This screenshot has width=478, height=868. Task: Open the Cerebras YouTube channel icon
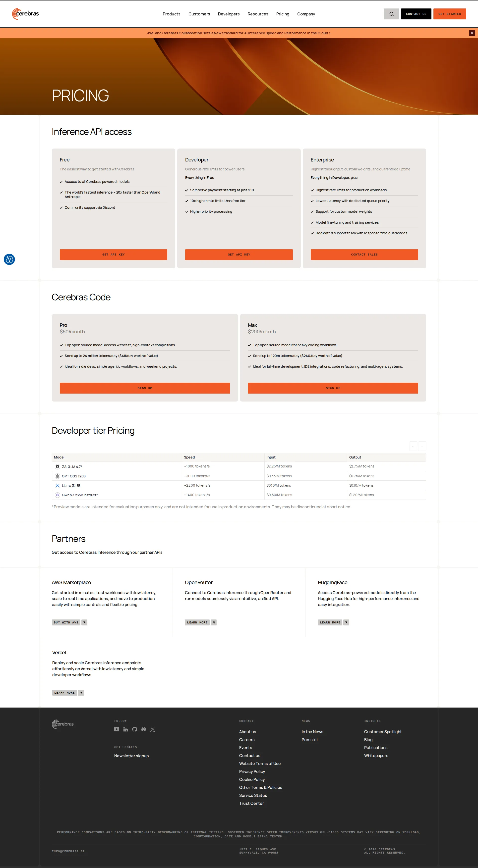pyautogui.click(x=117, y=729)
